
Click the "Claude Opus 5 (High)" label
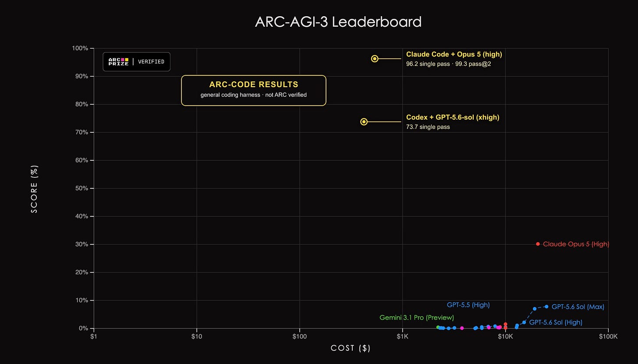(x=576, y=244)
